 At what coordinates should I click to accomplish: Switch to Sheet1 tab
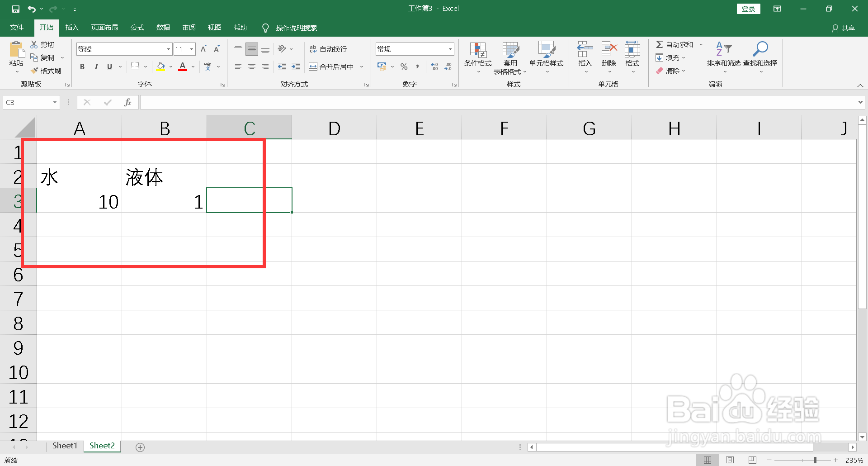pos(65,446)
